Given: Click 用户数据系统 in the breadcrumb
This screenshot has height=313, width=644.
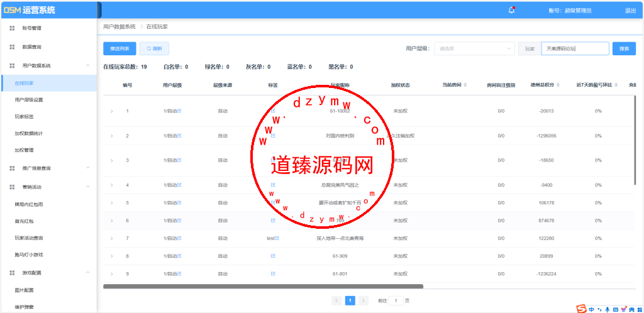Looking at the screenshot, I should (x=119, y=26).
